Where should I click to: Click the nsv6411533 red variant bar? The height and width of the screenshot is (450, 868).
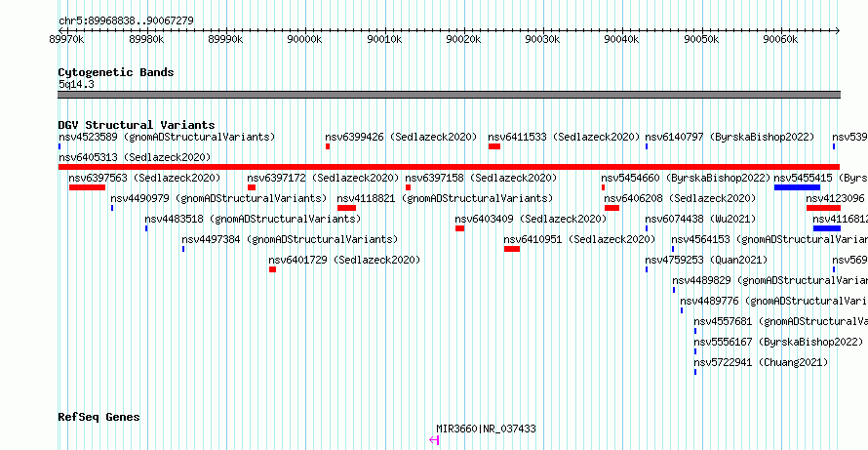[x=494, y=146]
